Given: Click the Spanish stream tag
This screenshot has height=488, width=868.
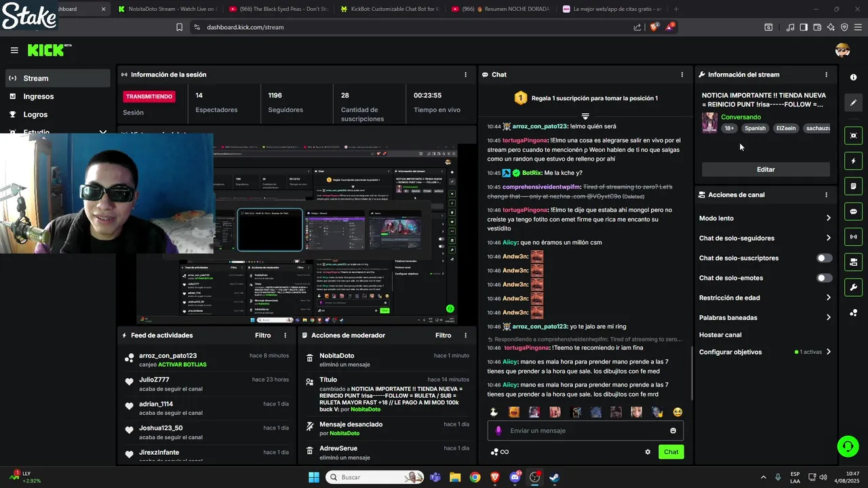Looking at the screenshot, I should [x=755, y=128].
